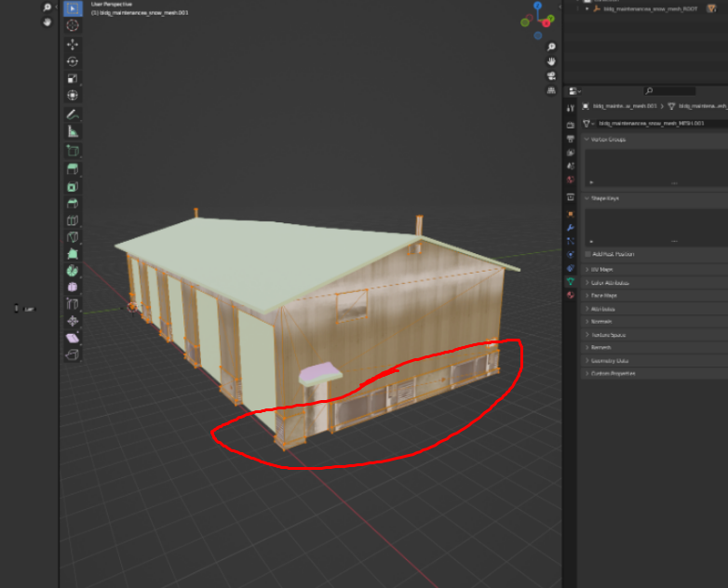Screen dimensions: 728x588
Task: Activate the Knife tool
Action: (73, 236)
